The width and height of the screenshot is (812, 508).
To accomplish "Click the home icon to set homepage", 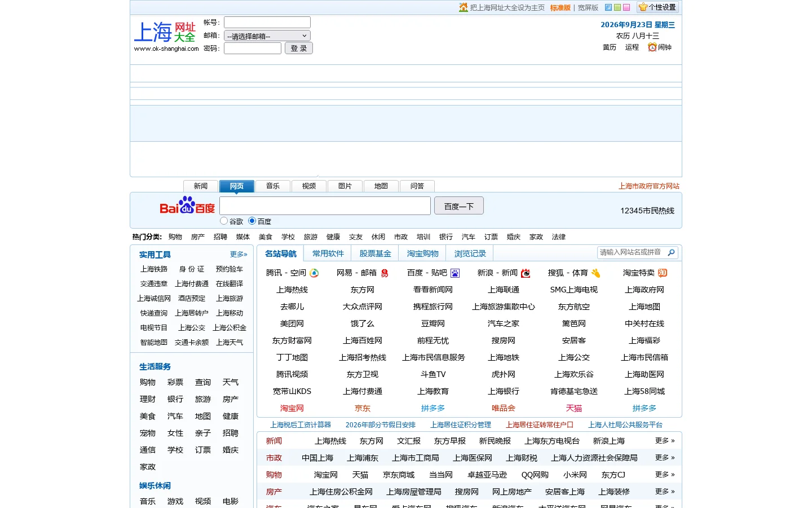I will [x=464, y=7].
